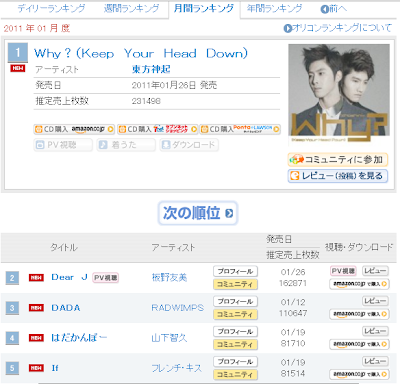Click the rank 2 number badge
400x384 pixels.
(x=12, y=278)
